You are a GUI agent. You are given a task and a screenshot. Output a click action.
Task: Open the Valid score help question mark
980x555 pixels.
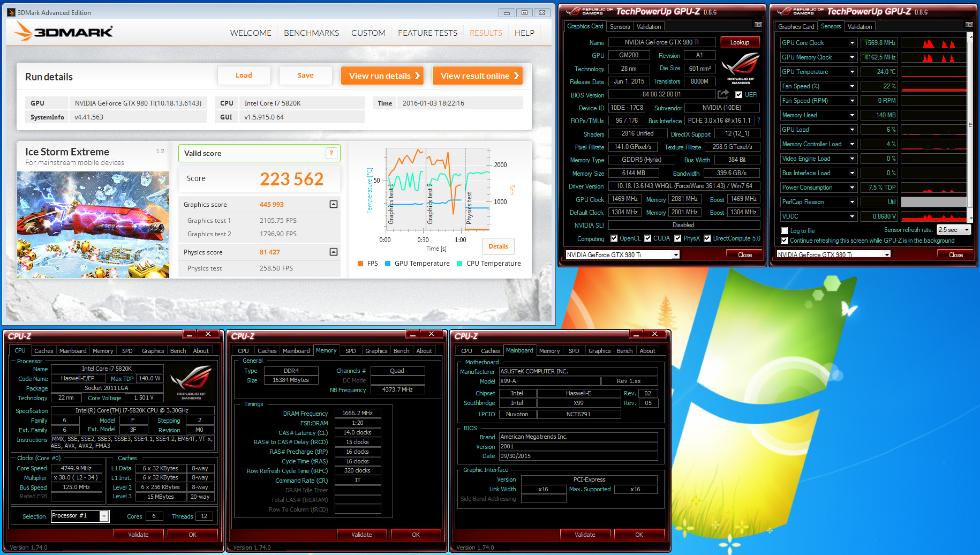click(x=331, y=153)
